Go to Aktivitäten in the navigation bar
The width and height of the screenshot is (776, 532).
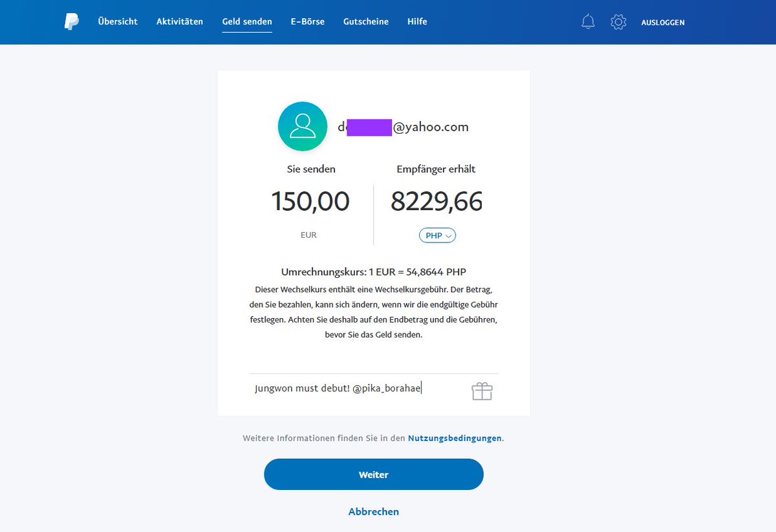coord(180,21)
